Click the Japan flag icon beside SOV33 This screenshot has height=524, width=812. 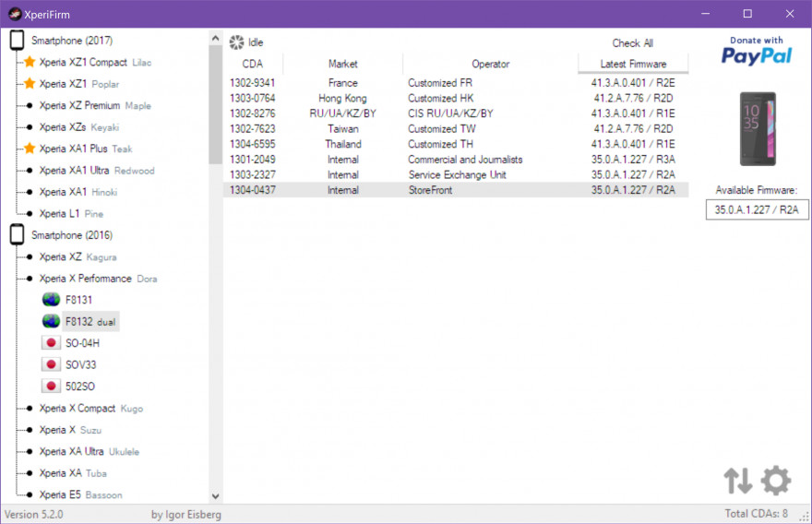coord(51,364)
